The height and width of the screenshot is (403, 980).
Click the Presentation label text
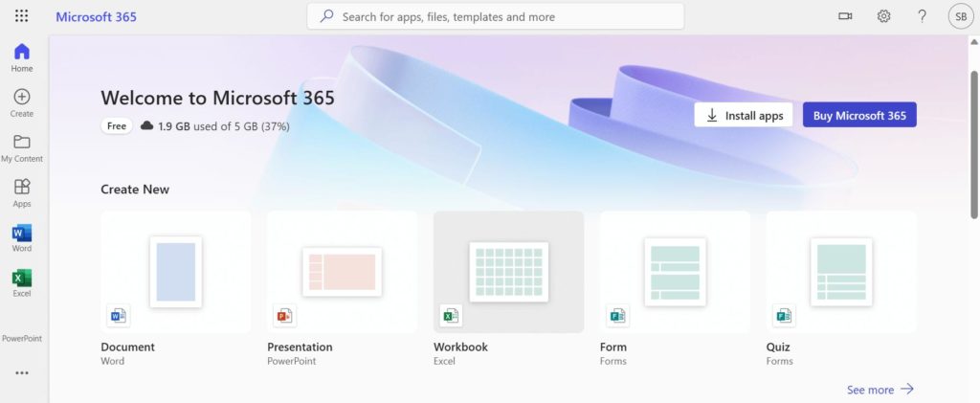[300, 347]
